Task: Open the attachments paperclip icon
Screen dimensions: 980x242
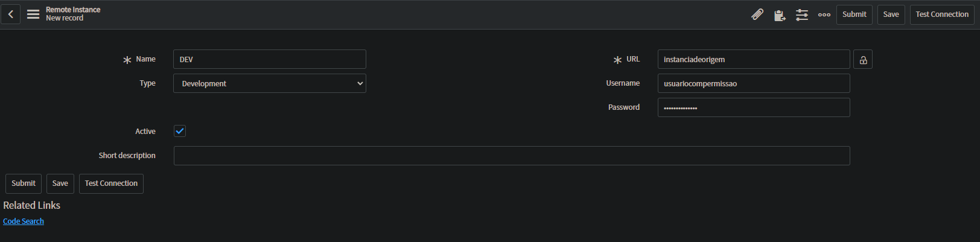Action: [757, 14]
